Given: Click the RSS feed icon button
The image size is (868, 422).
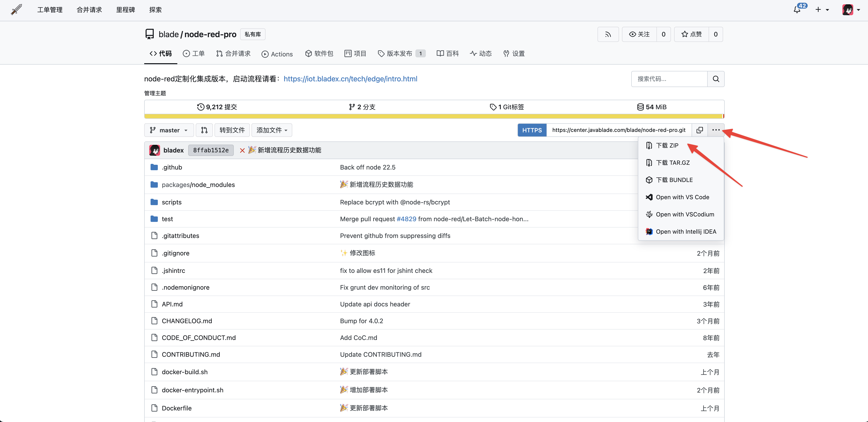Looking at the screenshot, I should (607, 34).
